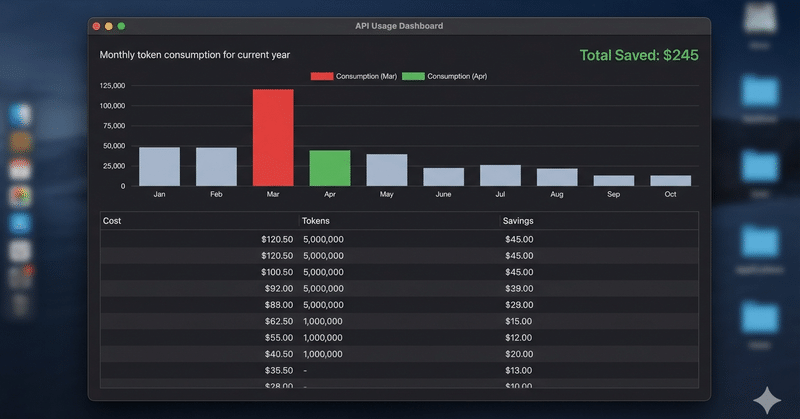Click the red Consumption (Mar) legend swatch
800x419 pixels.
[322, 76]
